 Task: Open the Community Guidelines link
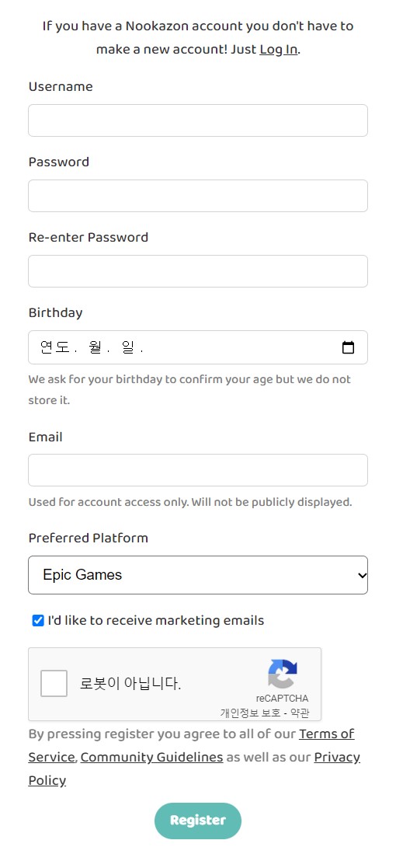pos(152,758)
